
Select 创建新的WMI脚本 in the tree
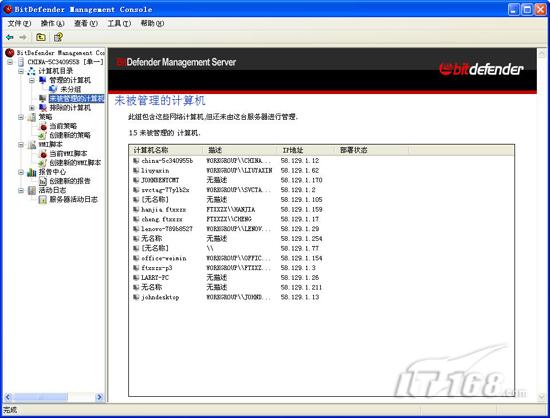pos(75,163)
